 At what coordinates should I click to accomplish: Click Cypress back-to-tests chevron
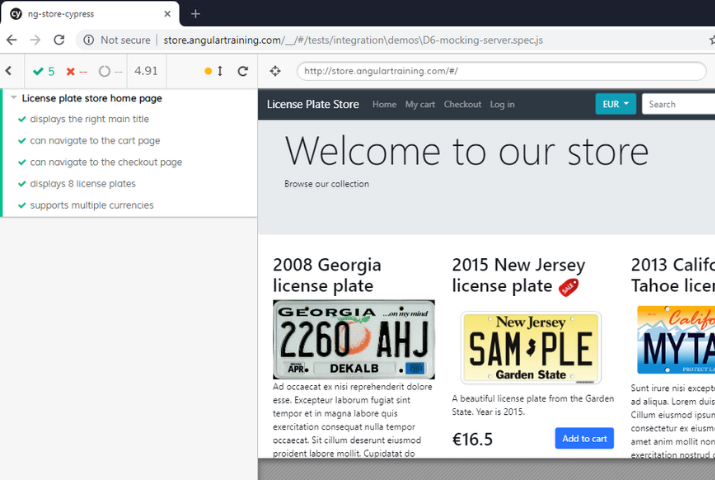(x=9, y=71)
